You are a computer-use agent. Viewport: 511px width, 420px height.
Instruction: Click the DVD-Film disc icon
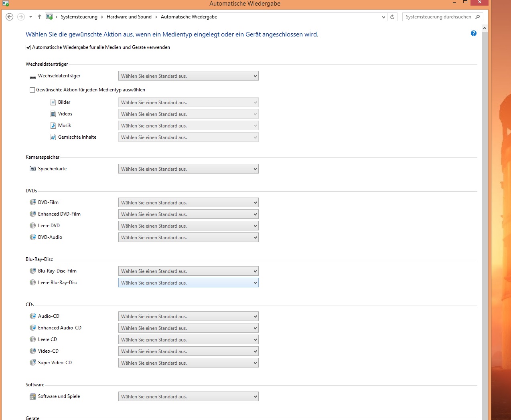33,202
